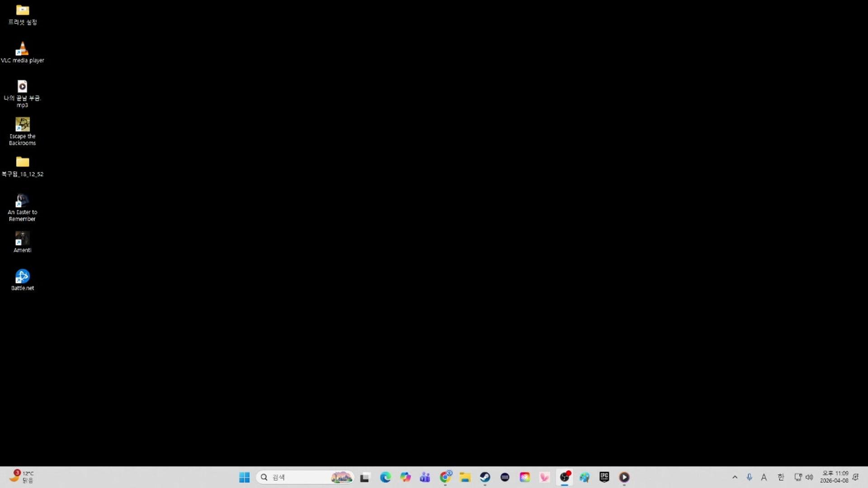This screenshot has height=488, width=868.
Task: Select the mp3 file on desktop
Action: pyautogui.click(x=22, y=87)
